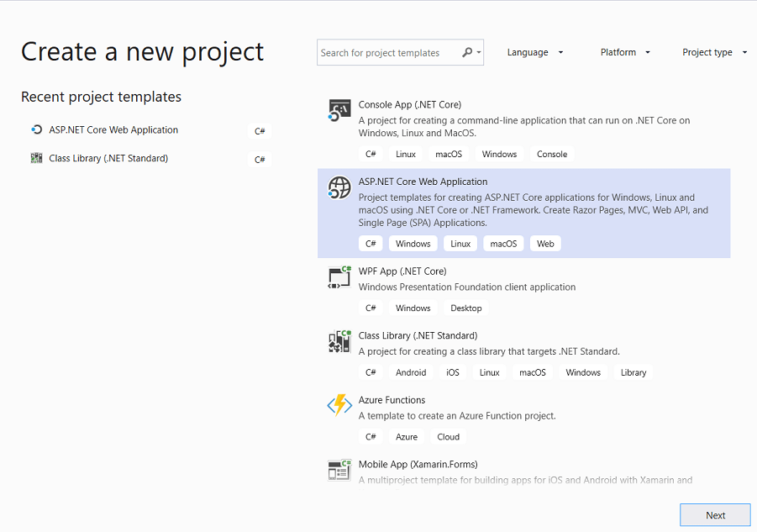The image size is (757, 532).
Task: Select the recent Class Library (.NET Standard) template
Action: (x=109, y=158)
